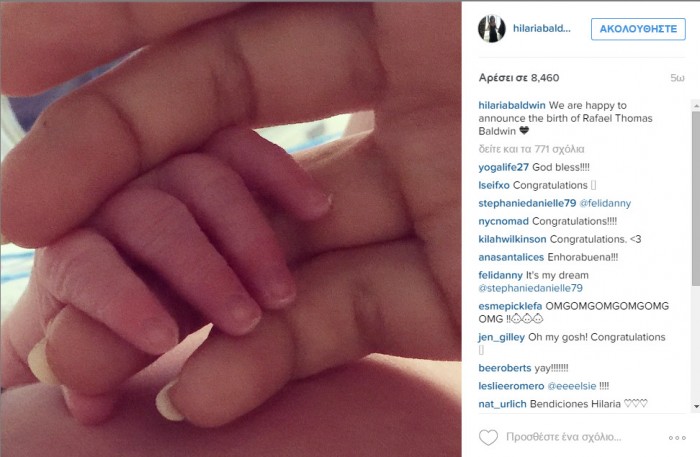Open the three-dots more options menu
The width and height of the screenshot is (700, 457).
pyautogui.click(x=677, y=438)
